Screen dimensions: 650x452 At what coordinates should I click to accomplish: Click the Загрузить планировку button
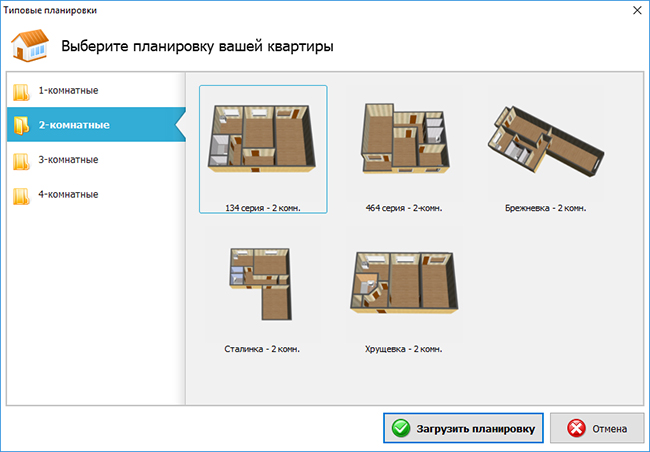pos(463,428)
